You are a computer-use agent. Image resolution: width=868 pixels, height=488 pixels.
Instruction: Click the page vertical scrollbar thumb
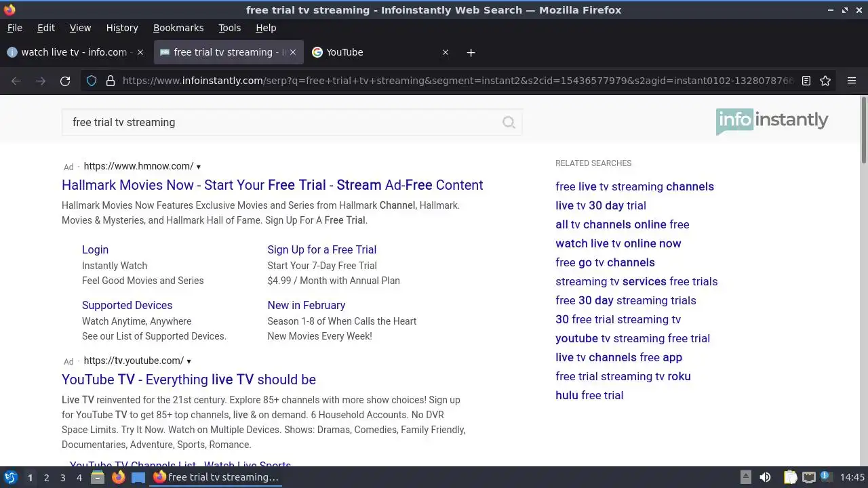pos(863,129)
